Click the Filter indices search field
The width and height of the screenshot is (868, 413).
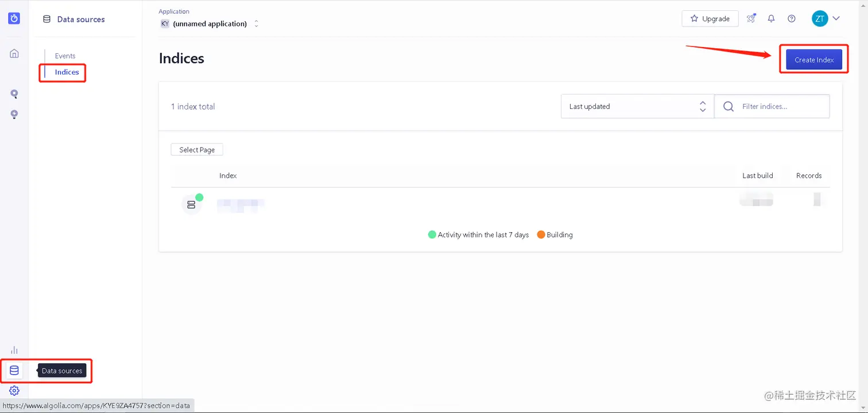pos(772,106)
